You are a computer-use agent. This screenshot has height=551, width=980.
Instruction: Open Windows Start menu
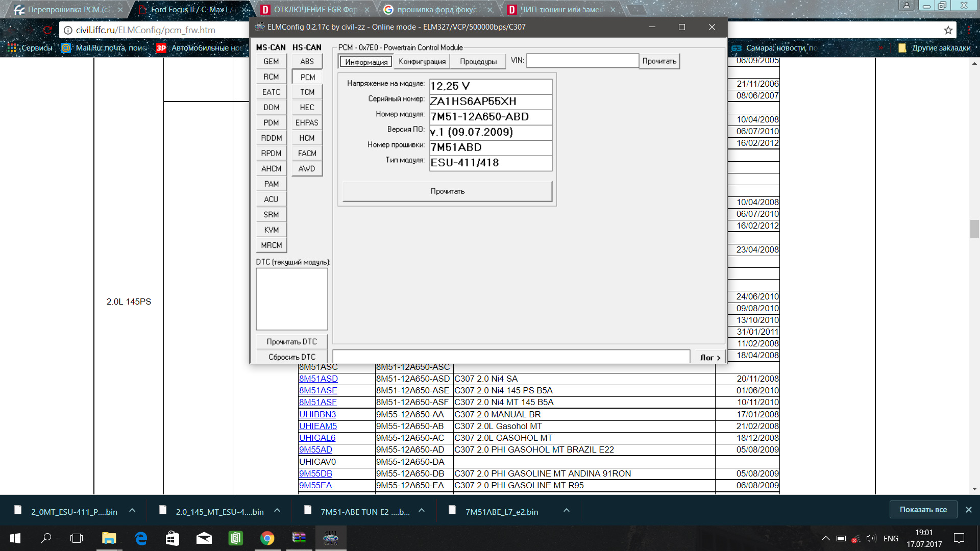pos(15,538)
